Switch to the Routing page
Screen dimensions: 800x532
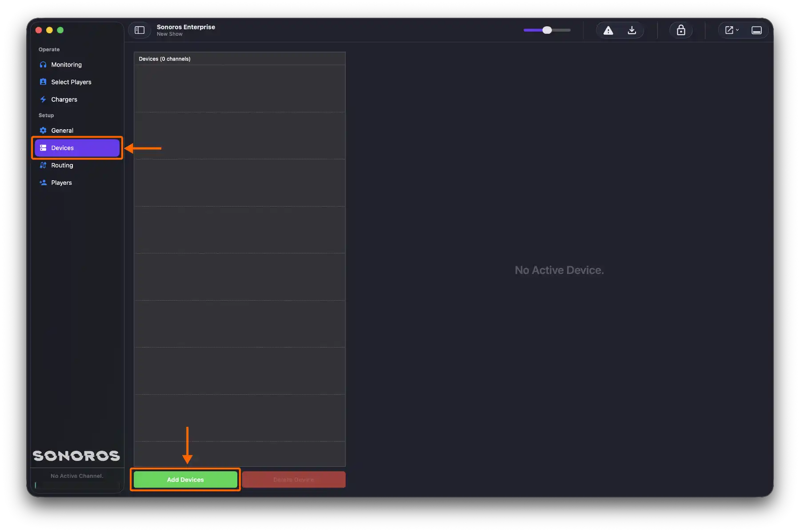click(77, 165)
